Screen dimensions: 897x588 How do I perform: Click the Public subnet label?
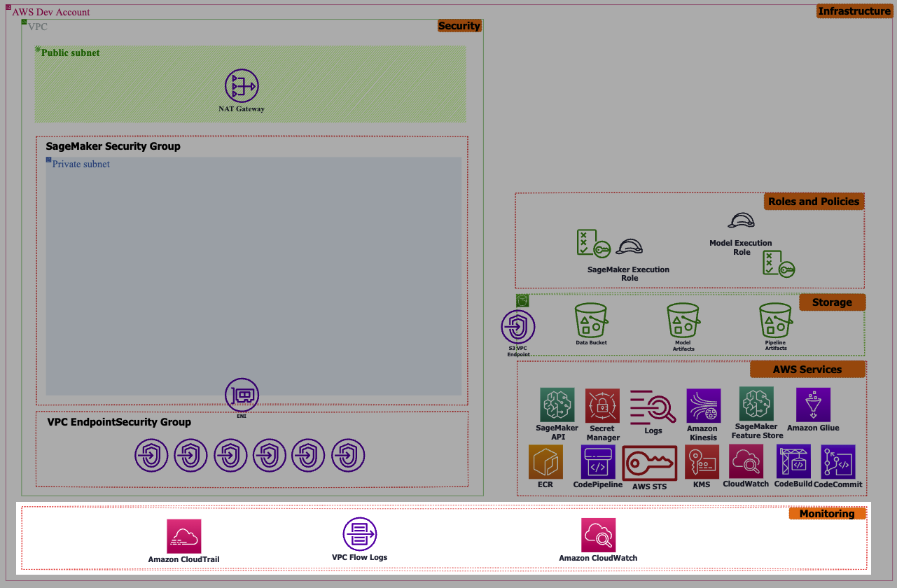tap(70, 52)
